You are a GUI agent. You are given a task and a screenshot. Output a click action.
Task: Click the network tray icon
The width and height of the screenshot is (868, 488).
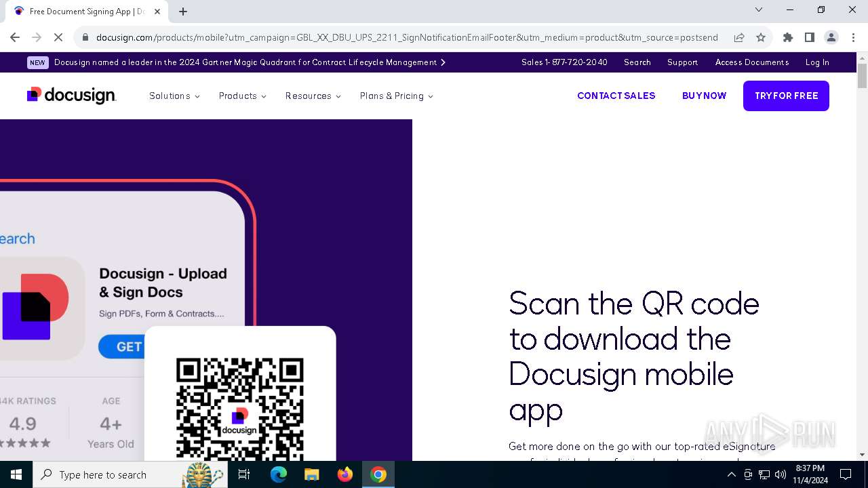[x=764, y=474]
